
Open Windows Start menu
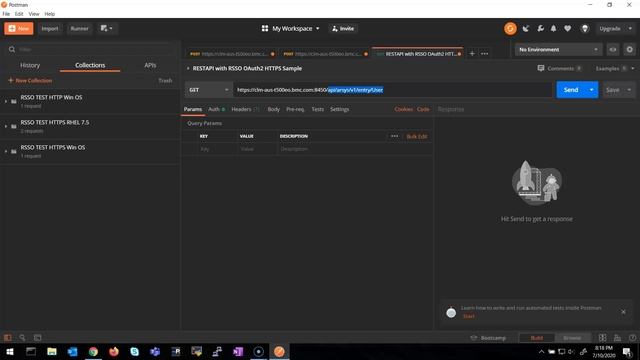click(x=10, y=351)
